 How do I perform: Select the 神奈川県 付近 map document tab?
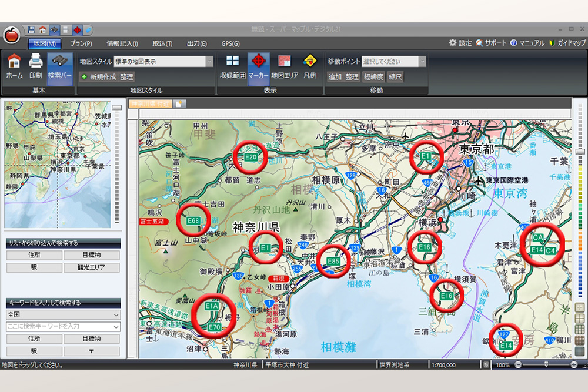click(151, 104)
